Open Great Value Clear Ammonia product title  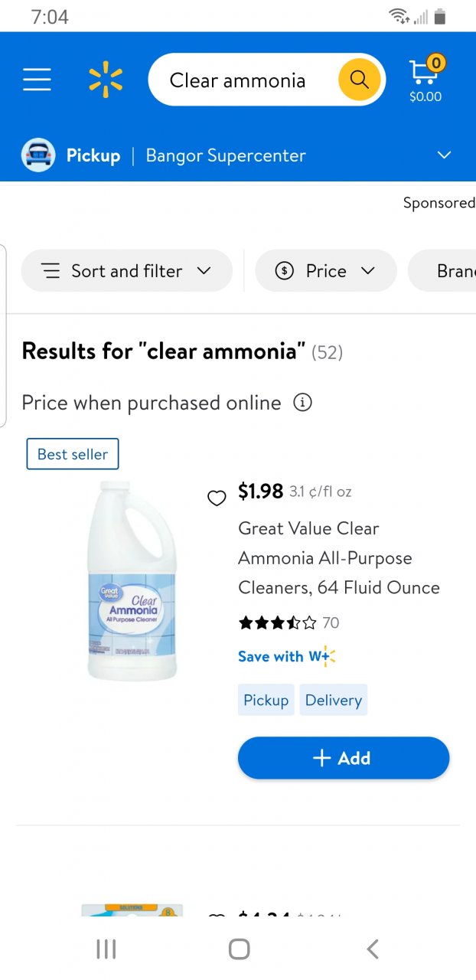338,558
